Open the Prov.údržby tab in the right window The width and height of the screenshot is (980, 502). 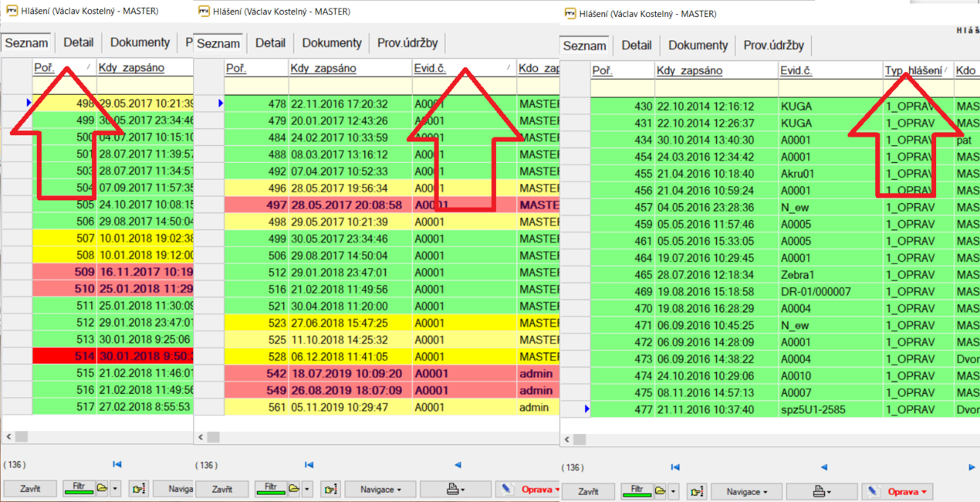pos(773,45)
